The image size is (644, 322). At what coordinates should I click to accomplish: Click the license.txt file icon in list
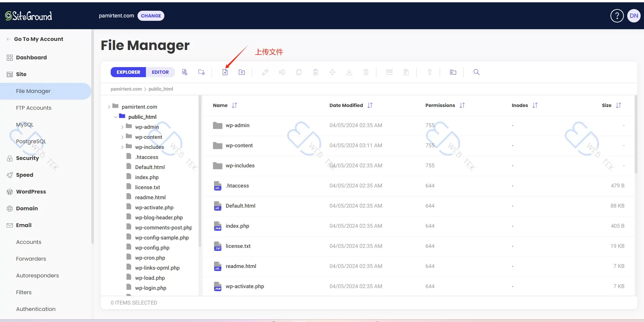pos(218,246)
